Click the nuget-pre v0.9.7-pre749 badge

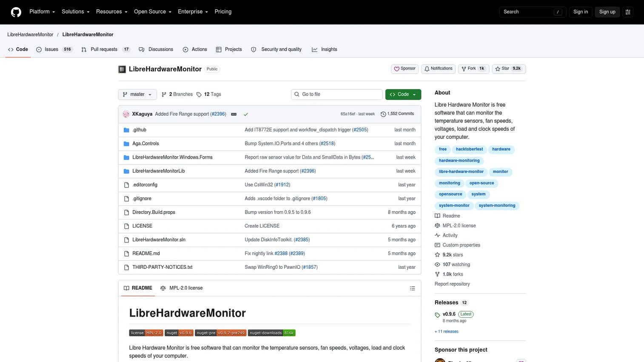pyautogui.click(x=221, y=333)
